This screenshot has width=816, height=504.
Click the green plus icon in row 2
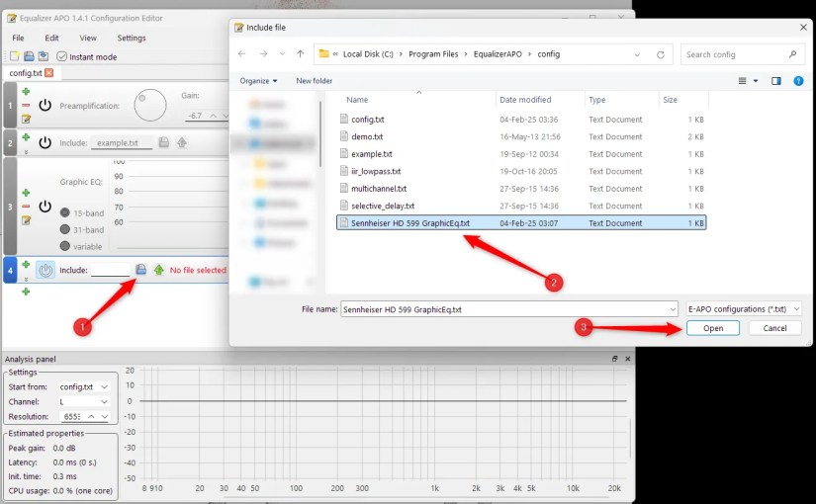tap(26, 137)
